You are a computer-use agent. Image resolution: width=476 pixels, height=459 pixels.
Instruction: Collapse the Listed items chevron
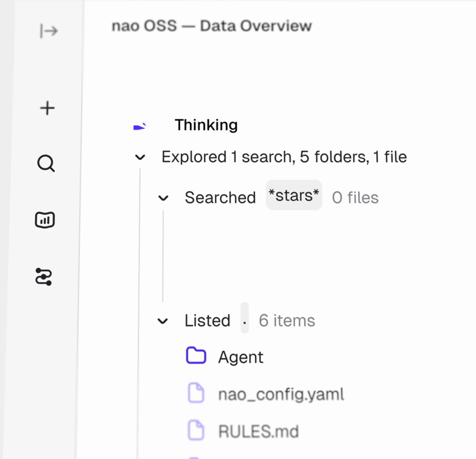coord(163,321)
